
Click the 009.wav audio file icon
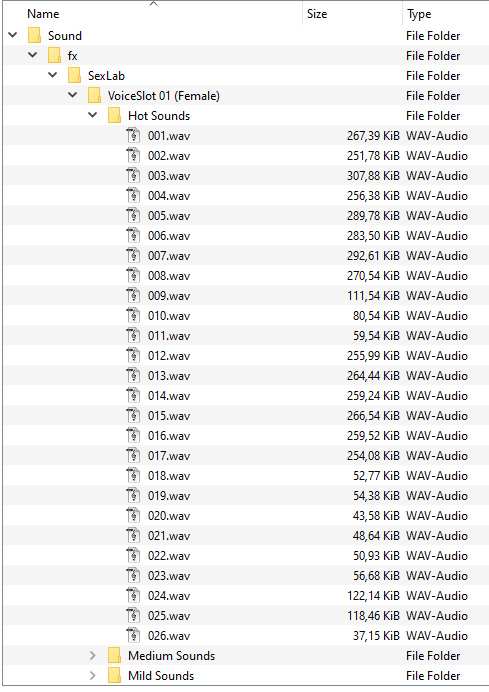(133, 295)
